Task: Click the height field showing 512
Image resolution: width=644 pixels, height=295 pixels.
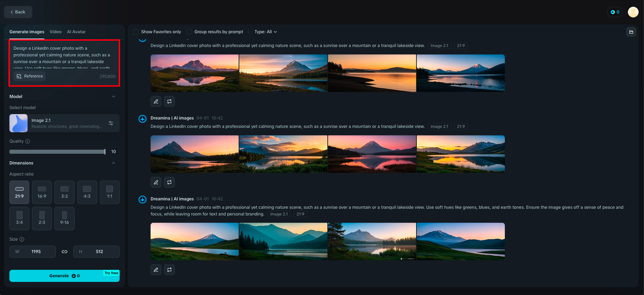Action: (x=96, y=252)
